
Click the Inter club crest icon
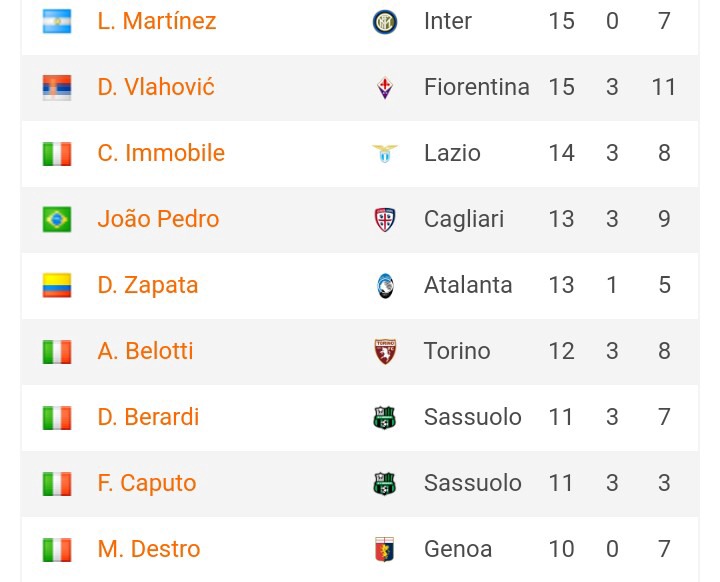pyautogui.click(x=385, y=22)
